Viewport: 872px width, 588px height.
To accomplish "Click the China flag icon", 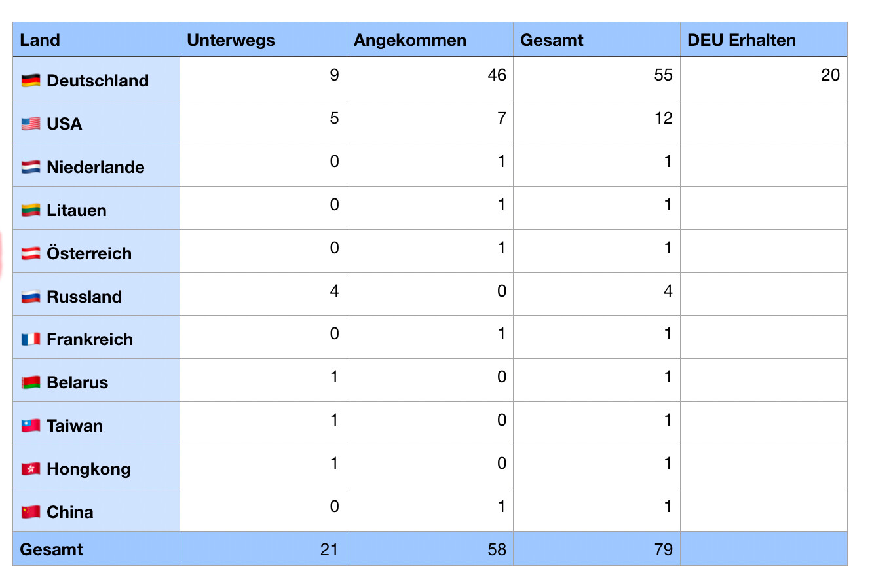I will tap(31, 512).
